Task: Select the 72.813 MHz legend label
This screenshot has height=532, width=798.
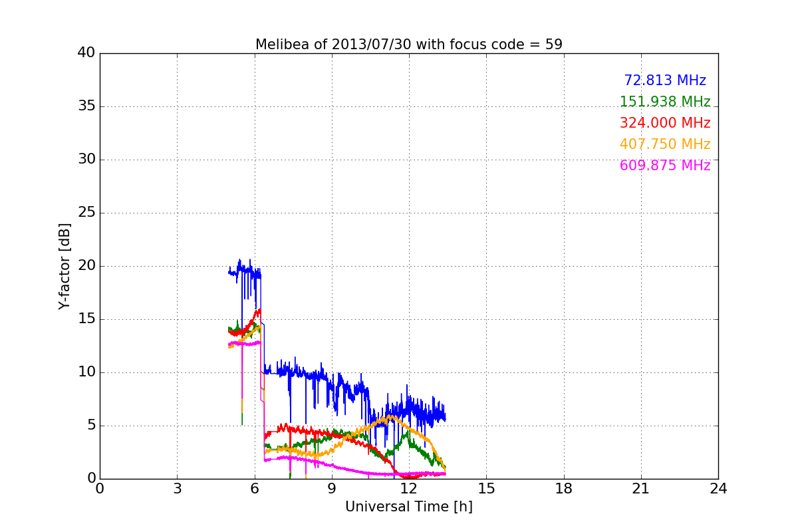Action: [665, 80]
